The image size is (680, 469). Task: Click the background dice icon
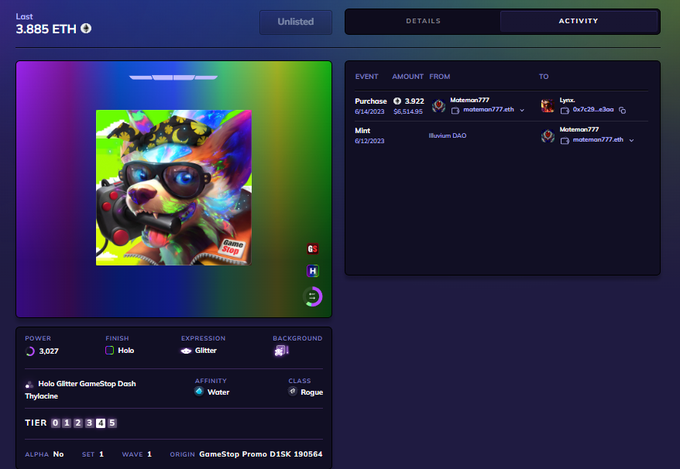(281, 351)
